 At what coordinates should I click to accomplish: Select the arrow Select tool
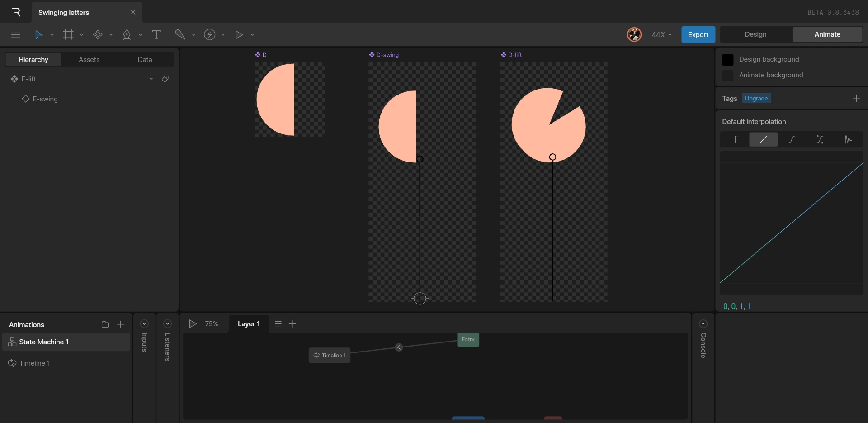point(39,35)
